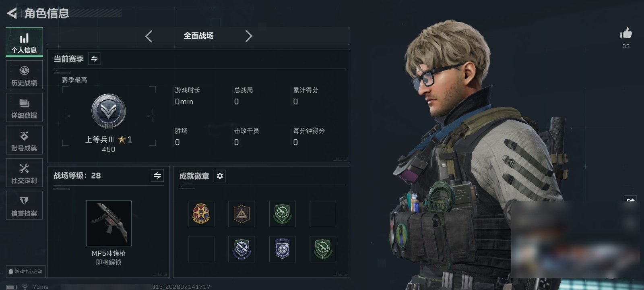Screen dimensions: 644x290
Task: Click the 上等兵 III rank emblem
Action: [x=109, y=112]
